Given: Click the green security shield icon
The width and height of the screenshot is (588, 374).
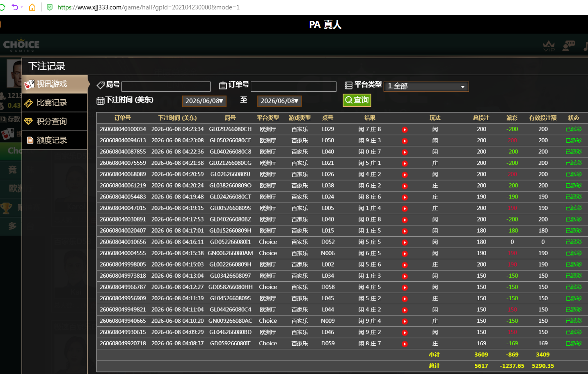Looking at the screenshot, I should point(50,7).
